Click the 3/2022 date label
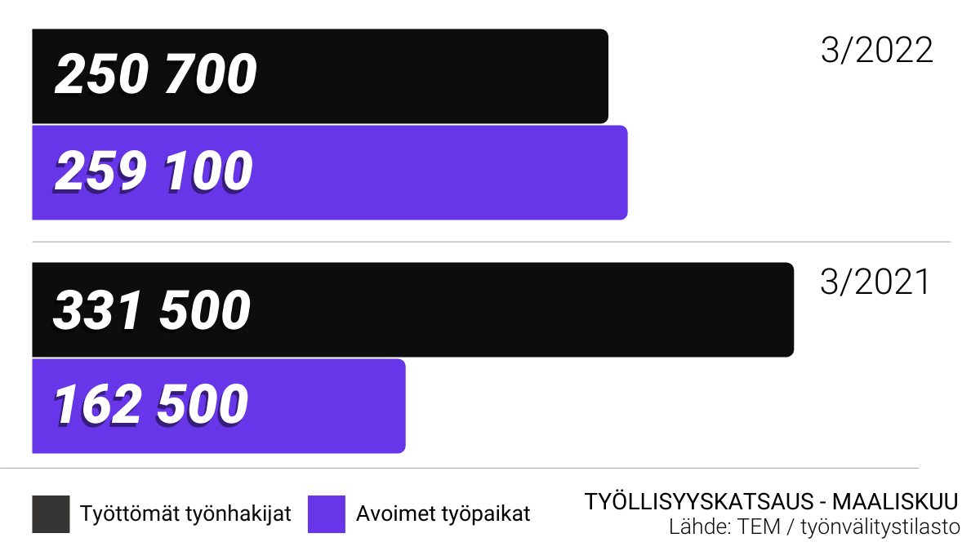Screen dimensions: 980x551 [877, 51]
